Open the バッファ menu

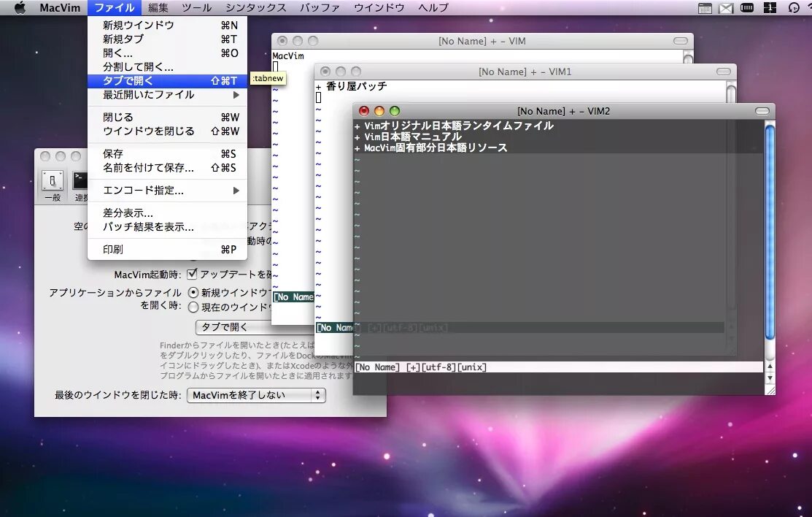point(320,8)
